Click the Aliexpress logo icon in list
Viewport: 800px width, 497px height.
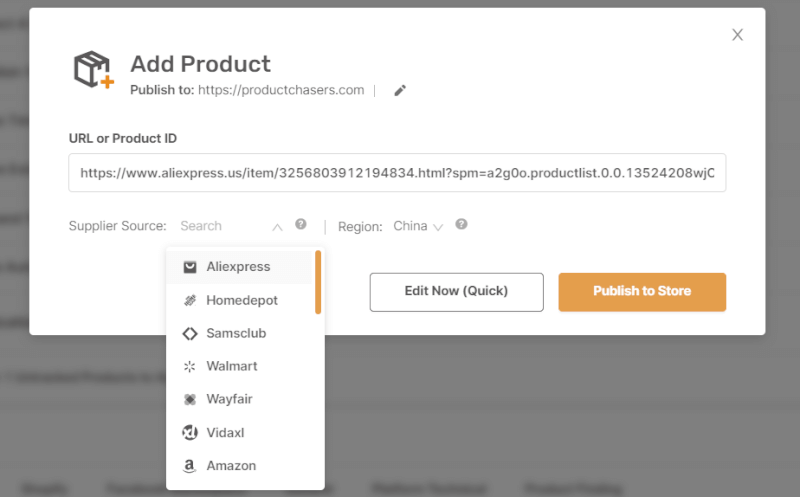click(190, 267)
